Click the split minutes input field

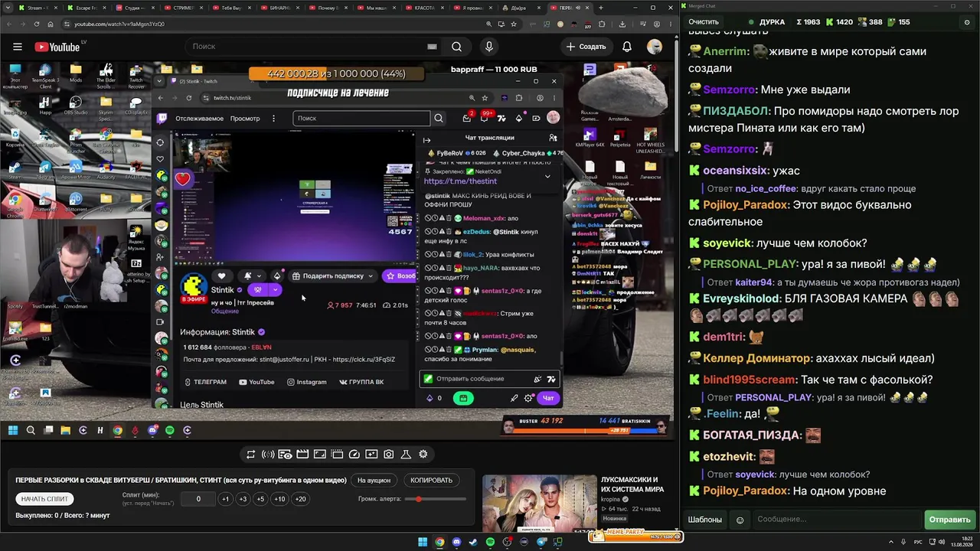click(198, 499)
